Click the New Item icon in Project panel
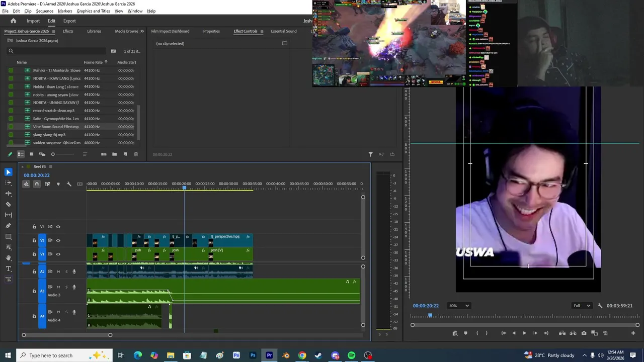Image resolution: width=644 pixels, height=362 pixels. 125,154
